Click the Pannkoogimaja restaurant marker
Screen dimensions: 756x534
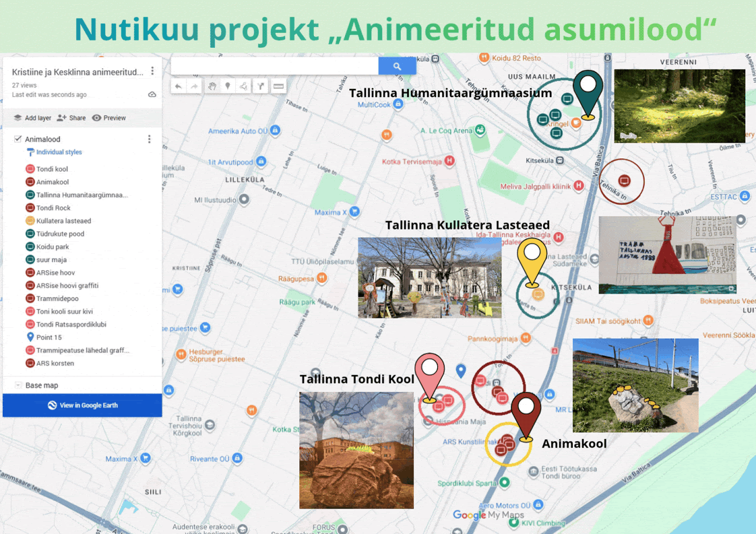point(526,338)
